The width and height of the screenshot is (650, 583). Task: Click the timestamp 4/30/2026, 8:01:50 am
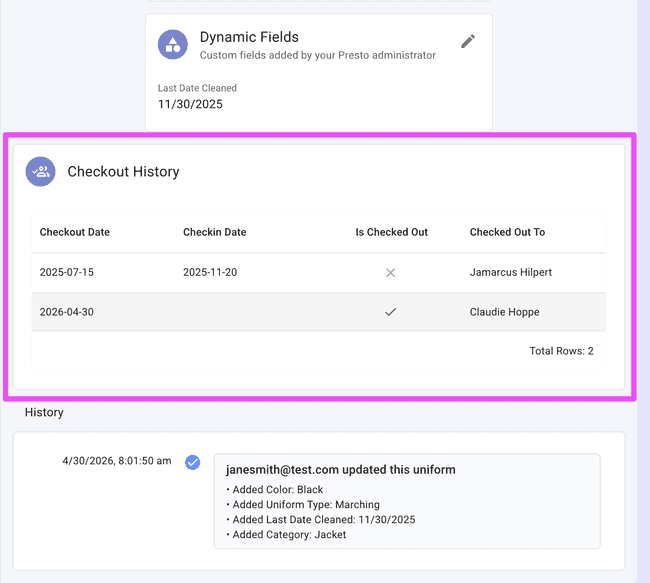pyautogui.click(x=117, y=461)
